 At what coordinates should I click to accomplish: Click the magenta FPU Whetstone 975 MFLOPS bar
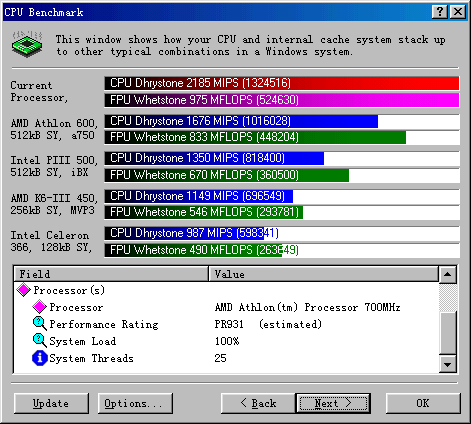pyautogui.click(x=282, y=100)
